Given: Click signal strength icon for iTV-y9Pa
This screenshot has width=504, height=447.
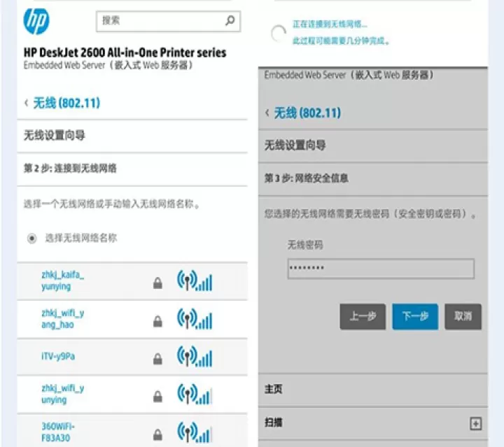Looking at the screenshot, I should coord(195,357).
